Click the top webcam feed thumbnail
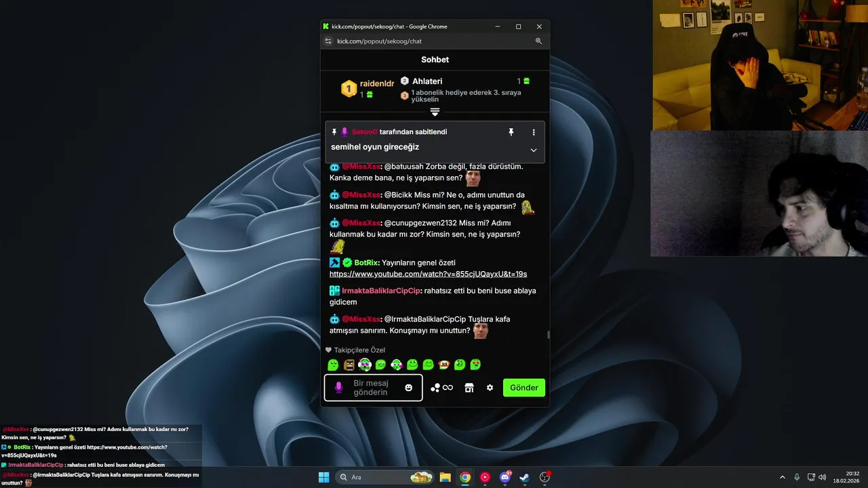Screen dimensions: 868x488 [x=760, y=65]
